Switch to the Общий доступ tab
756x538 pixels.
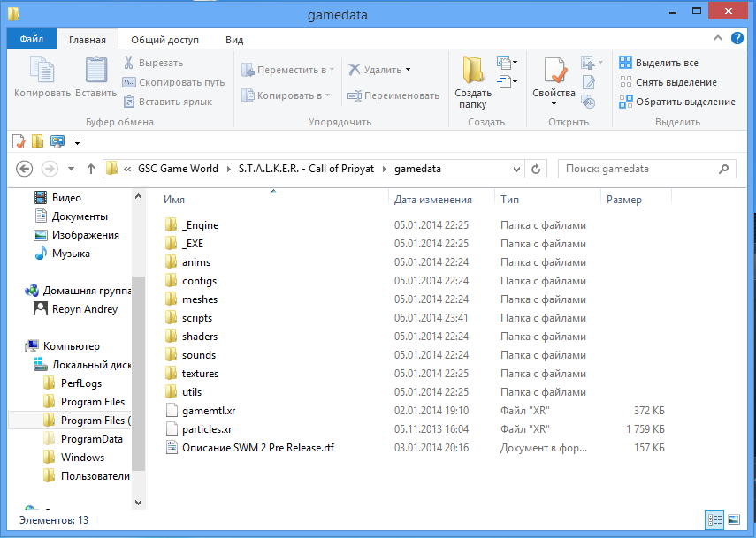pos(164,40)
